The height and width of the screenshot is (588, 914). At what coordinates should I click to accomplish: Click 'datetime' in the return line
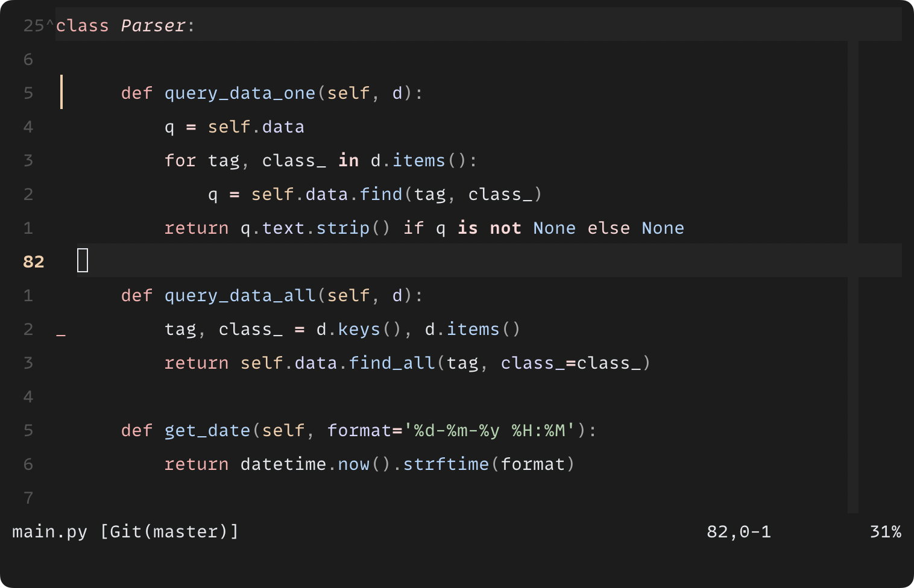(283, 464)
